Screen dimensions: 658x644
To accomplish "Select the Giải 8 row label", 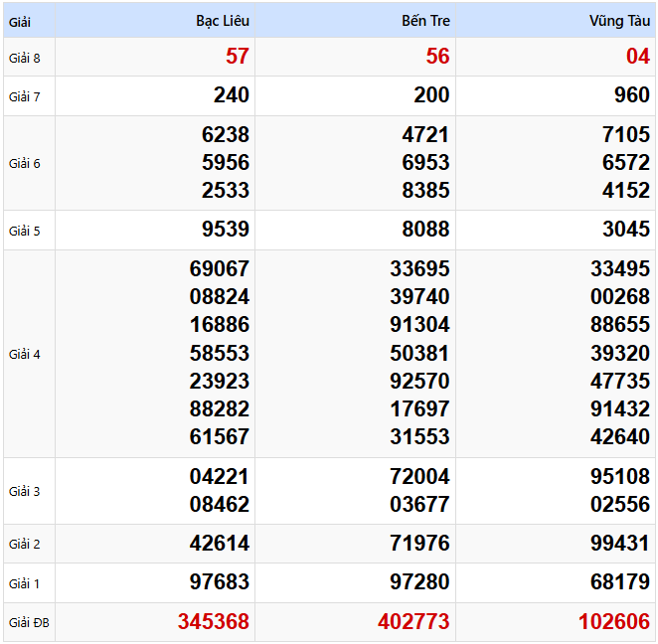I will (x=25, y=58).
